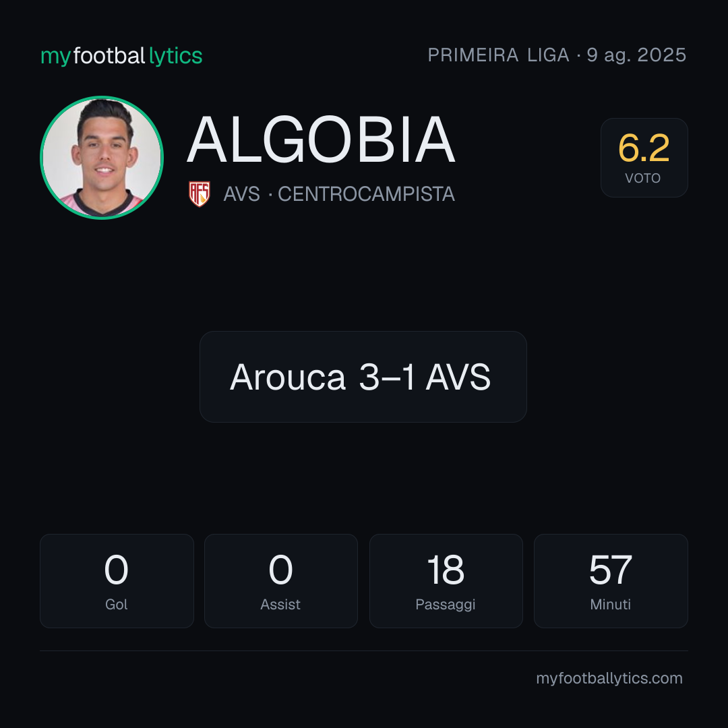Click the green 'lytics' part of logo
The image size is (728, 728).
click(x=175, y=56)
